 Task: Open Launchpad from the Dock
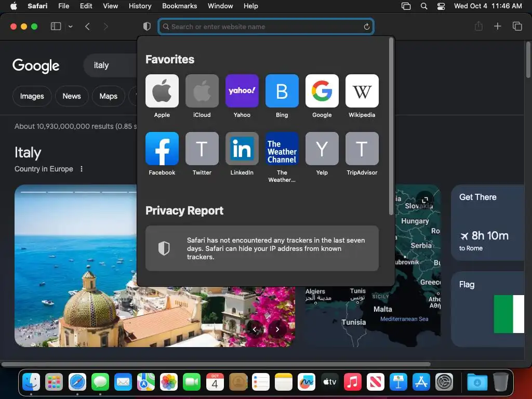click(54, 382)
